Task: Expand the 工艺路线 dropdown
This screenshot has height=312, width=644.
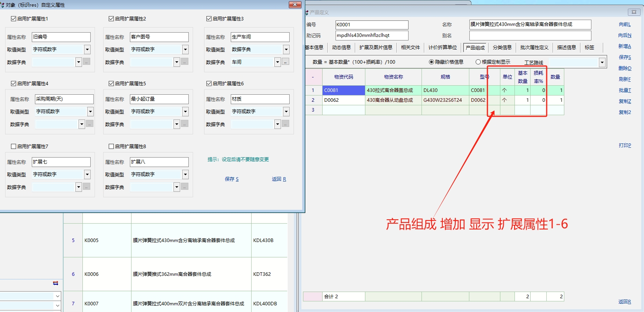Action: pyautogui.click(x=602, y=62)
